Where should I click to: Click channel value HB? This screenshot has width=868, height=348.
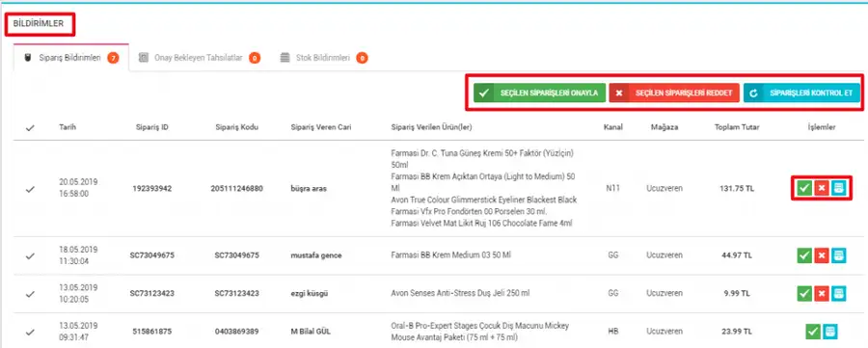612,332
